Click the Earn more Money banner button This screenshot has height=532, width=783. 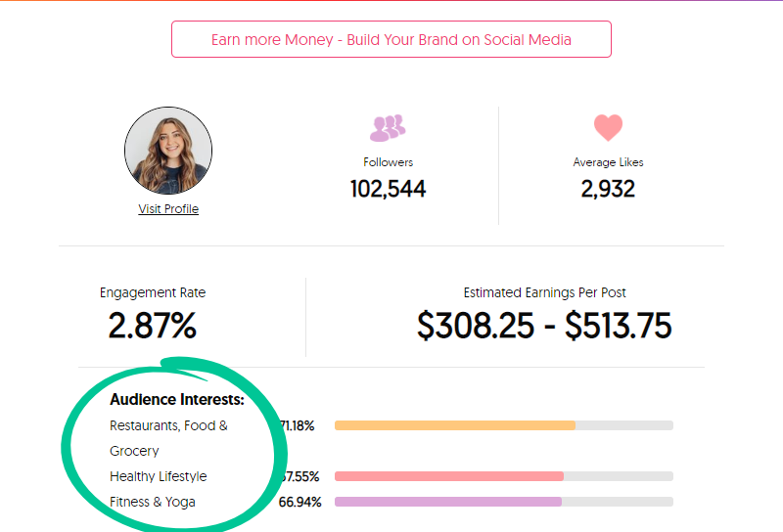click(x=391, y=39)
